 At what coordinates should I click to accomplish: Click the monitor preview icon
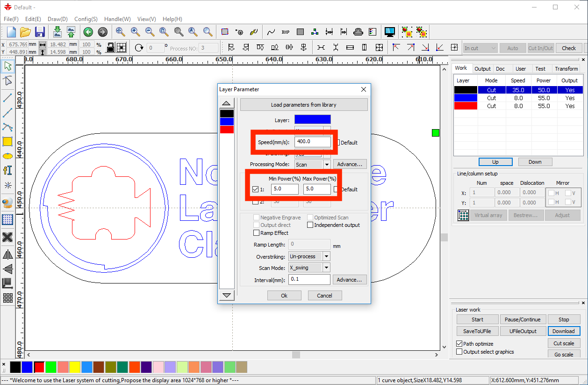coord(389,32)
